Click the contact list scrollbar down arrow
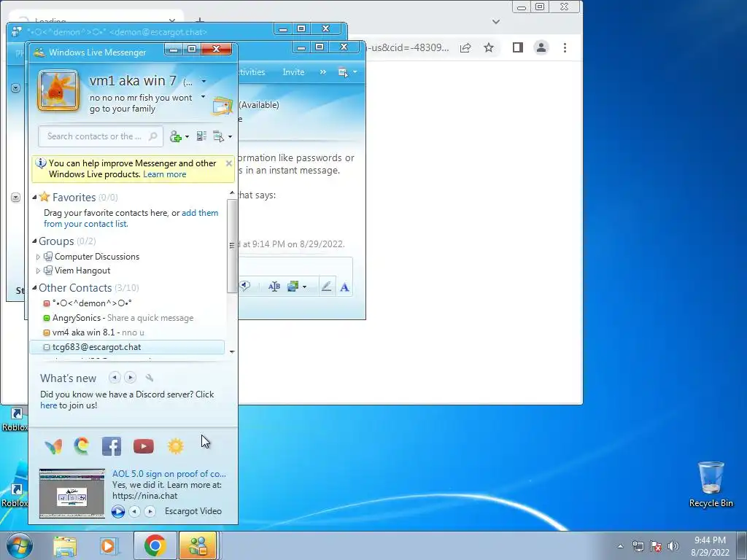Screen dimensions: 747x560 (232, 352)
